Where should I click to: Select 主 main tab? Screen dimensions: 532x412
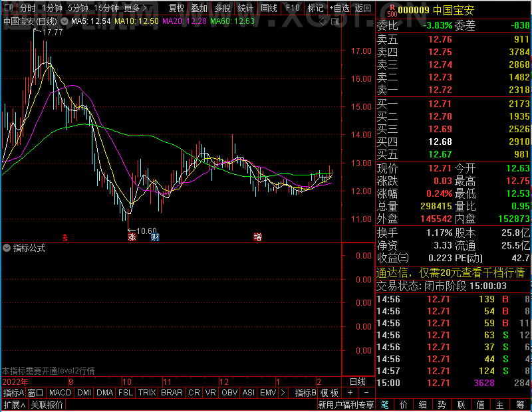[x=500, y=405]
